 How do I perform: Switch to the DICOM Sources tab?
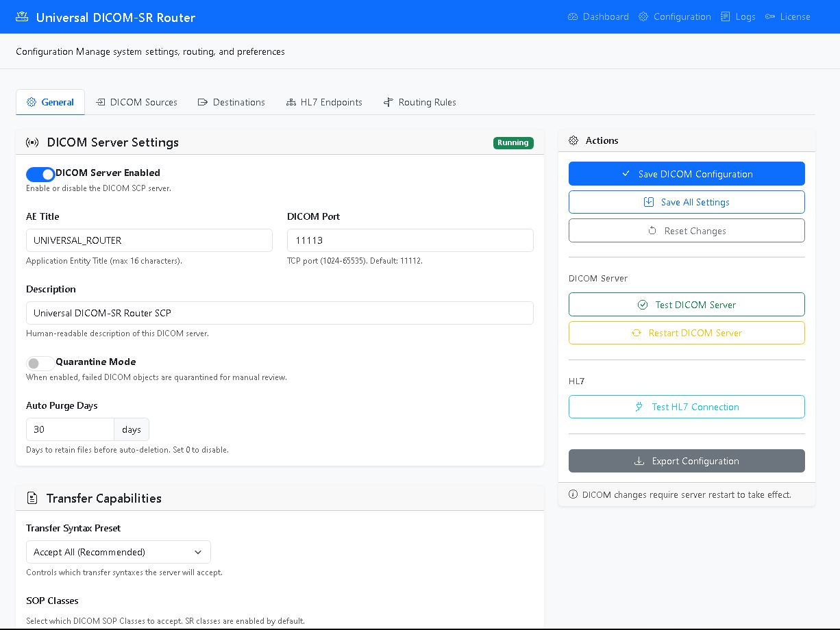pyautogui.click(x=136, y=103)
